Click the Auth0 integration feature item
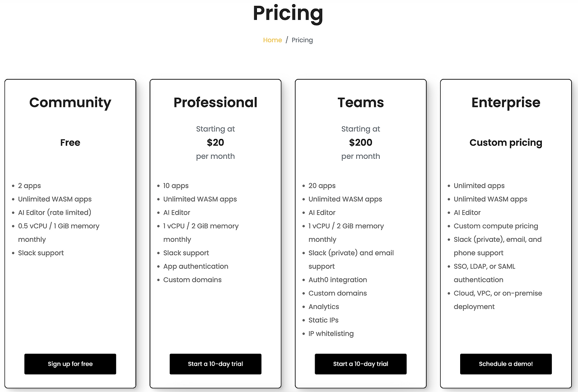 pos(338,280)
